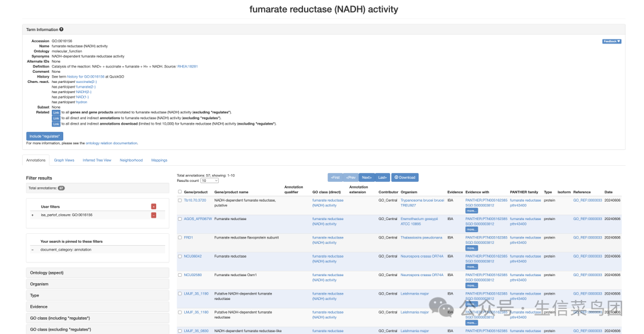Open the Neighborhood tab
The width and height of the screenshot is (644, 334).
131,160
